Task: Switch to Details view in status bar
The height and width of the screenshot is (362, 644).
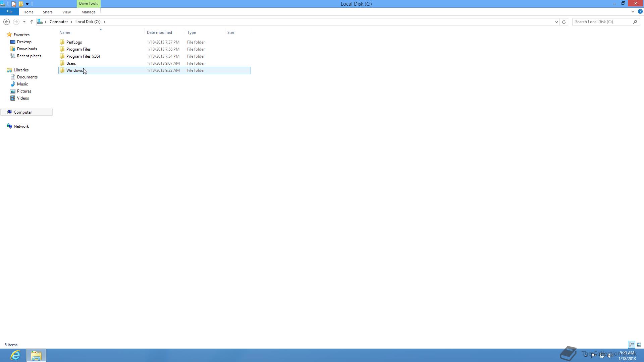Action: coord(632,345)
